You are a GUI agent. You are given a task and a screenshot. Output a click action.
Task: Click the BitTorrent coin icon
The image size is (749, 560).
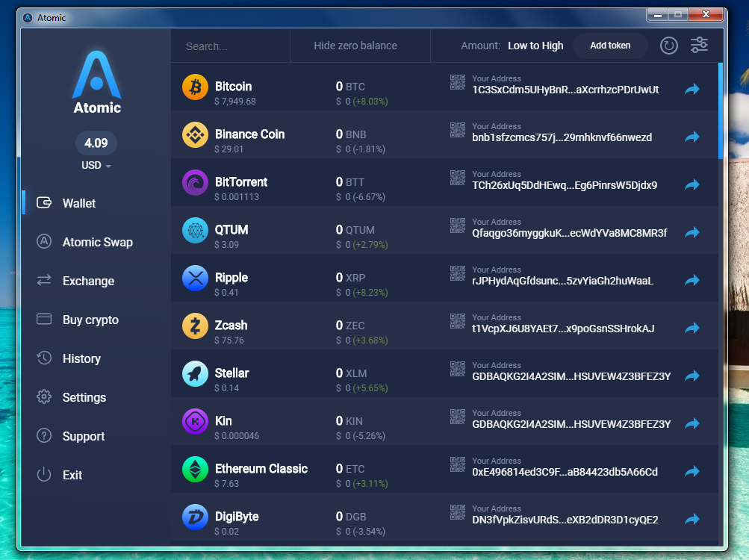(195, 182)
